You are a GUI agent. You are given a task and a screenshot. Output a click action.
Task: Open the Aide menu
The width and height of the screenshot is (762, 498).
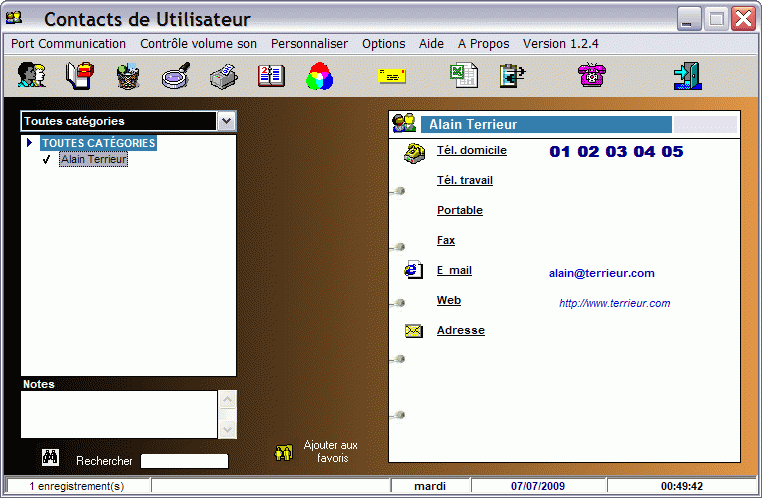pyautogui.click(x=431, y=44)
